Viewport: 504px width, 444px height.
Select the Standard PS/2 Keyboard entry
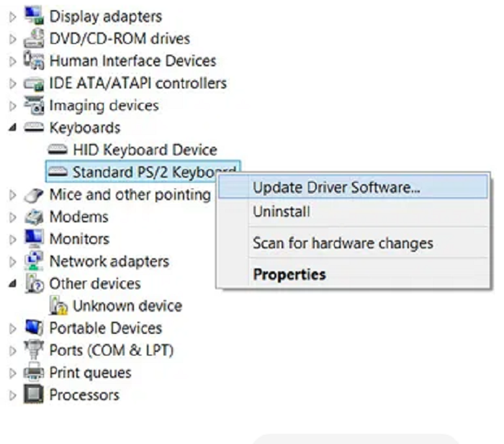tap(143, 172)
